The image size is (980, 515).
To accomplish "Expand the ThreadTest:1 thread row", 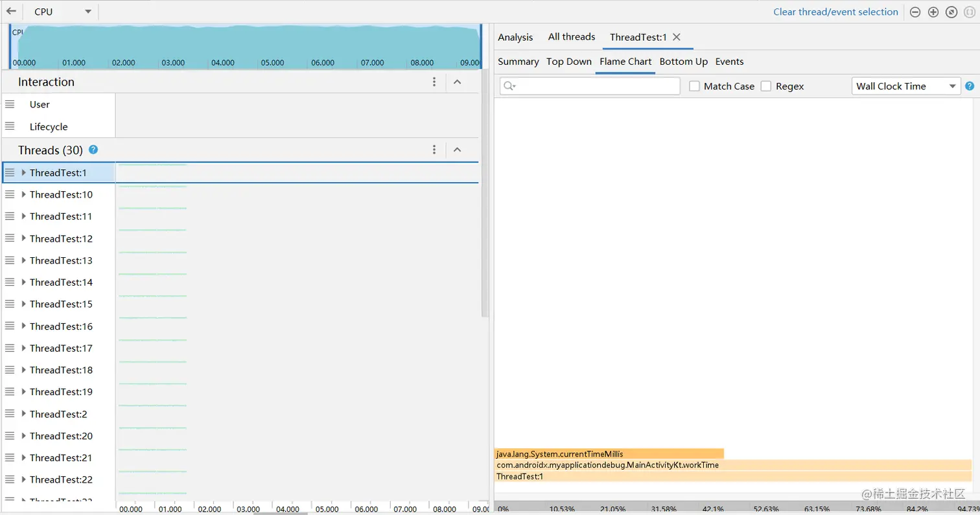I will (x=24, y=172).
